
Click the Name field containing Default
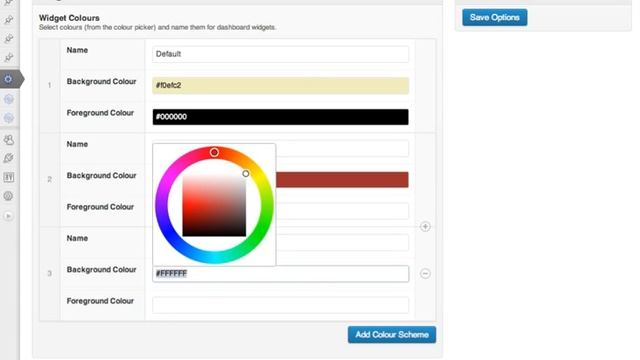coord(280,54)
